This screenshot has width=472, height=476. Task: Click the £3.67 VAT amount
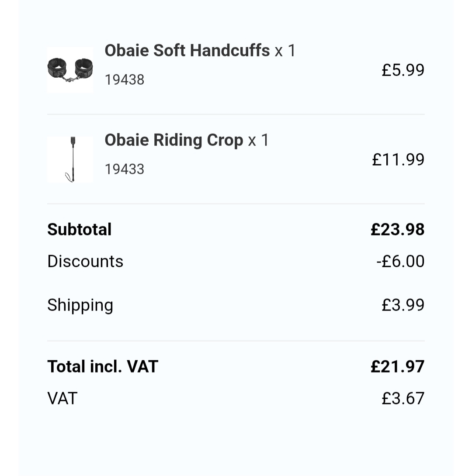(403, 398)
